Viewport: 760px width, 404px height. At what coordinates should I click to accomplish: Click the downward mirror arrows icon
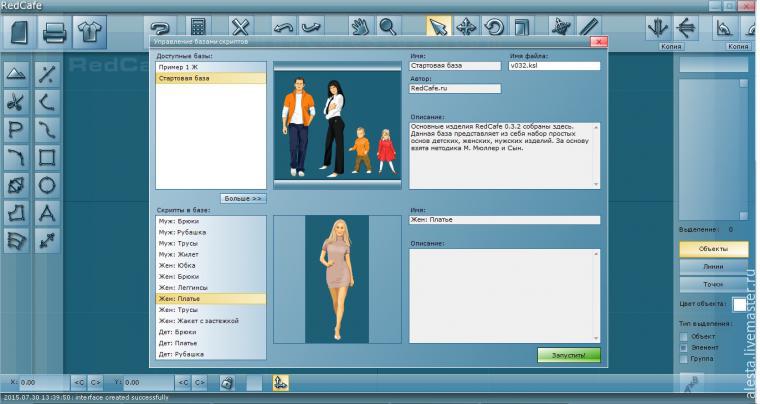point(658,28)
